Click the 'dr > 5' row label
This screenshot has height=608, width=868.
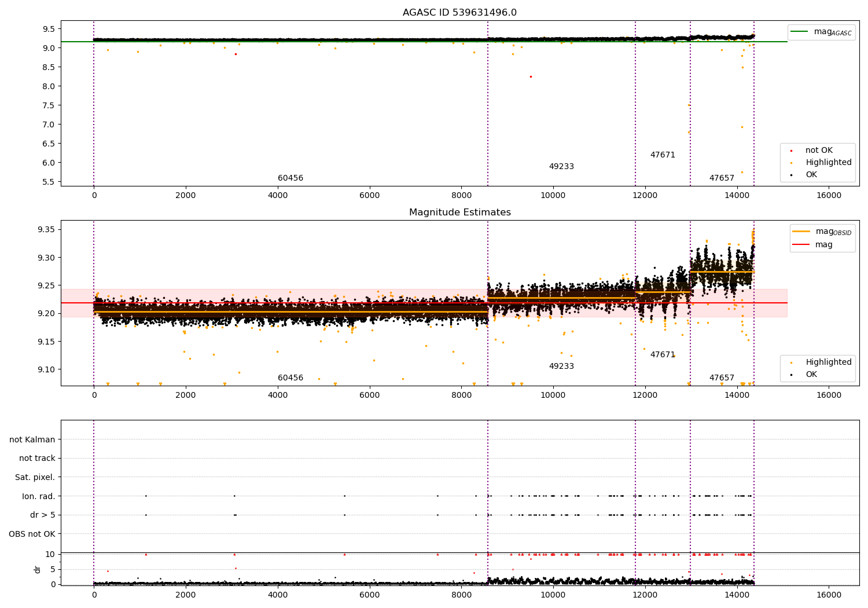coord(43,515)
